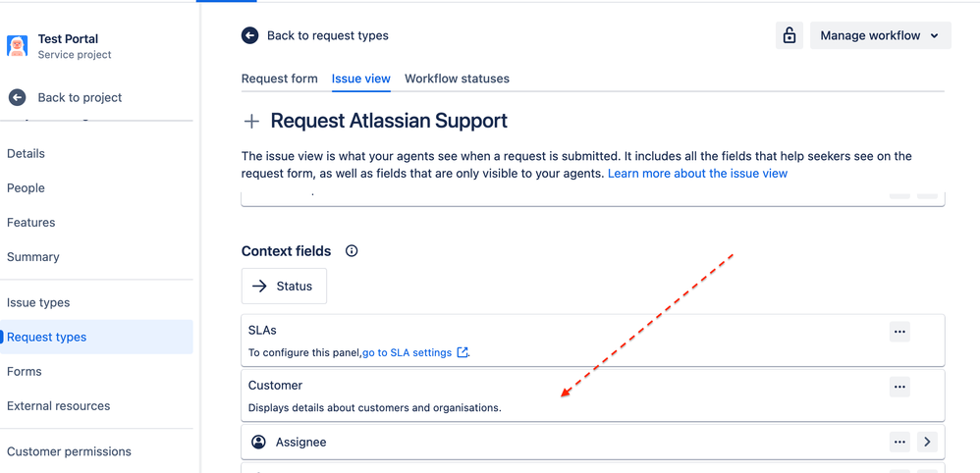Open External resources in the sidebar
Screen dimensions: 980x473
(x=58, y=405)
